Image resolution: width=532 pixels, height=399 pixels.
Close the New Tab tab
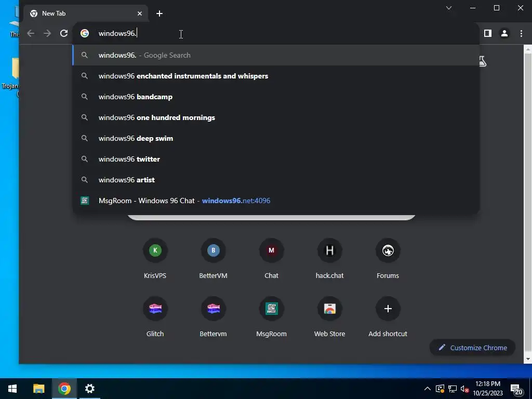pyautogui.click(x=140, y=14)
